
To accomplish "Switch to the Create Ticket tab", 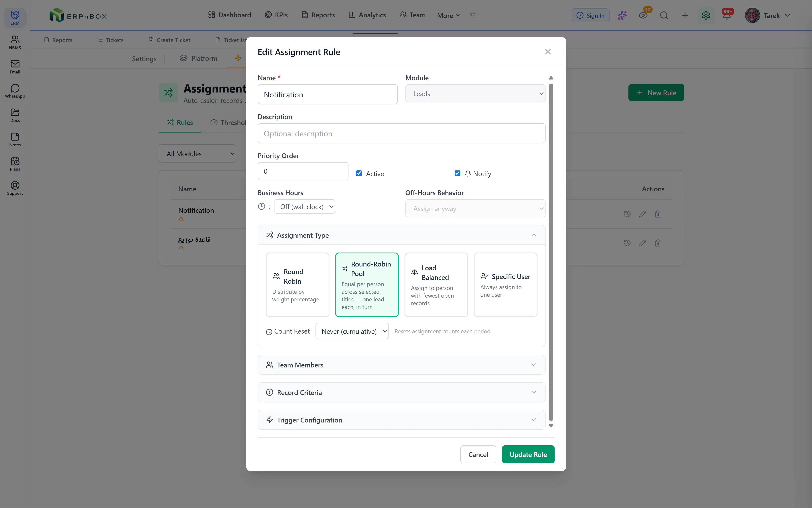I will point(169,40).
